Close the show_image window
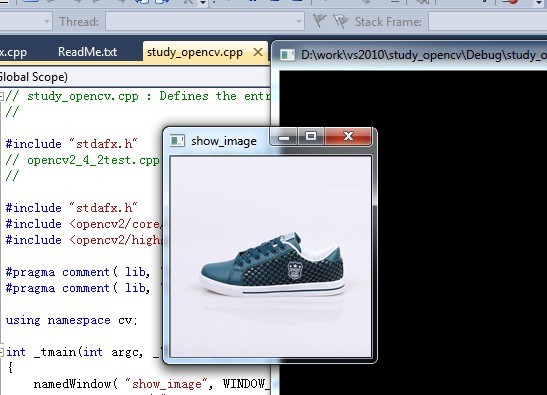547x395 pixels. click(348, 136)
